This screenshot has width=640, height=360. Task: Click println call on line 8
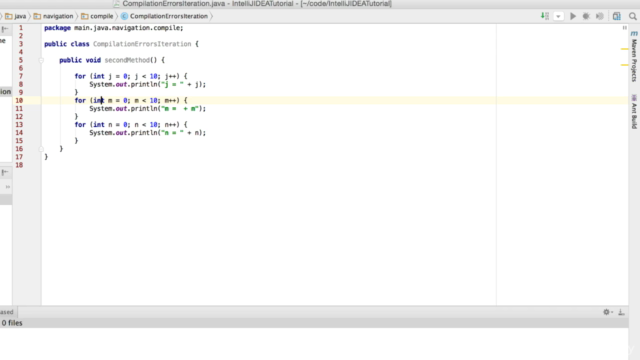tap(144, 84)
